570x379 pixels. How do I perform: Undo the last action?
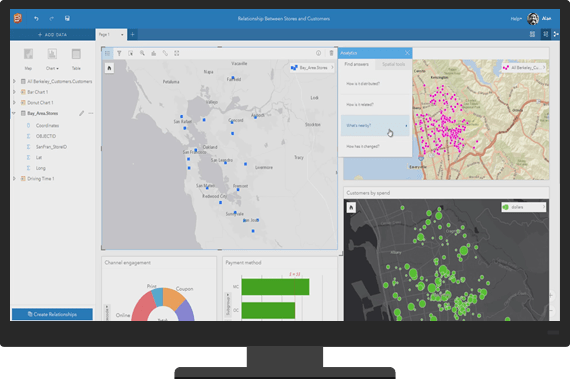(36, 18)
